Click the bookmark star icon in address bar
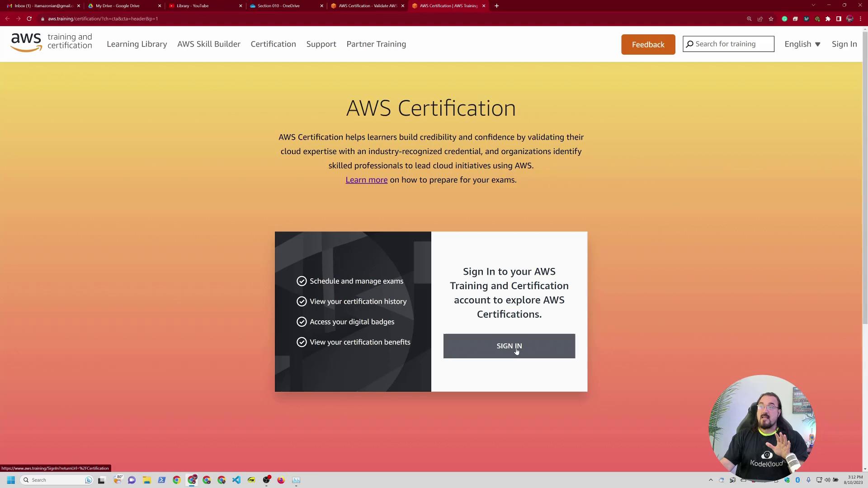 point(771,19)
